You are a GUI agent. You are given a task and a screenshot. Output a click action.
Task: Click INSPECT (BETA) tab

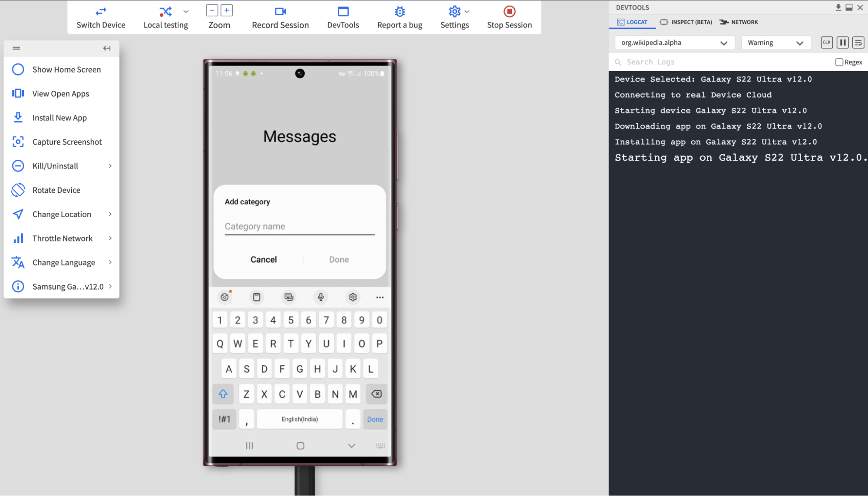point(686,22)
